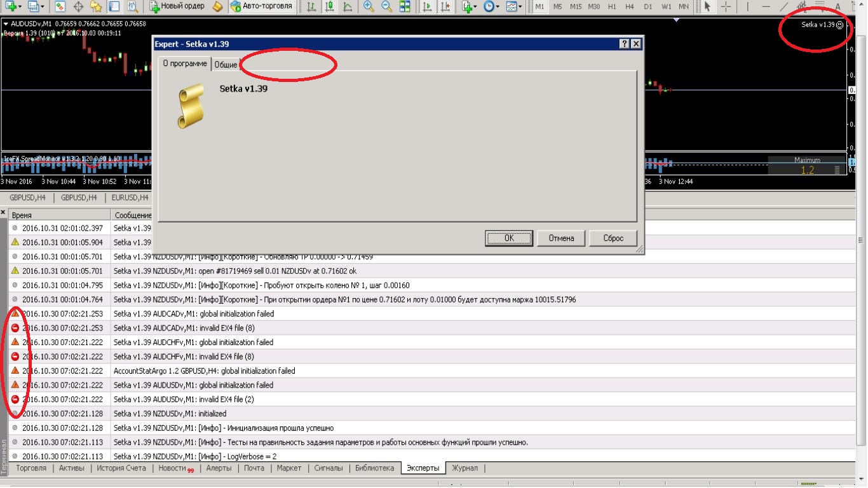Select the MN timeframe
This screenshot has height=488, width=868.
click(x=684, y=6)
